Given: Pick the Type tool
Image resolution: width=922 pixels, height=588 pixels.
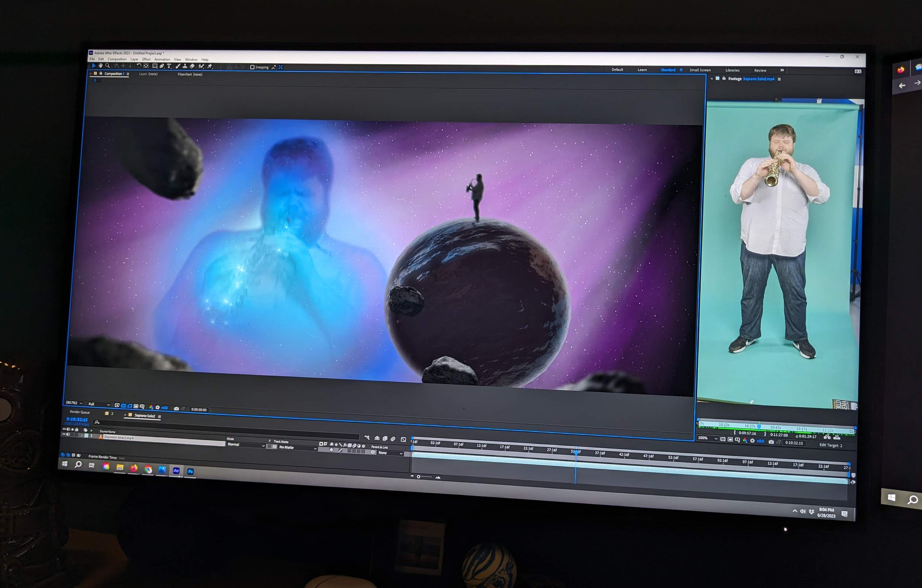Looking at the screenshot, I should [169, 67].
